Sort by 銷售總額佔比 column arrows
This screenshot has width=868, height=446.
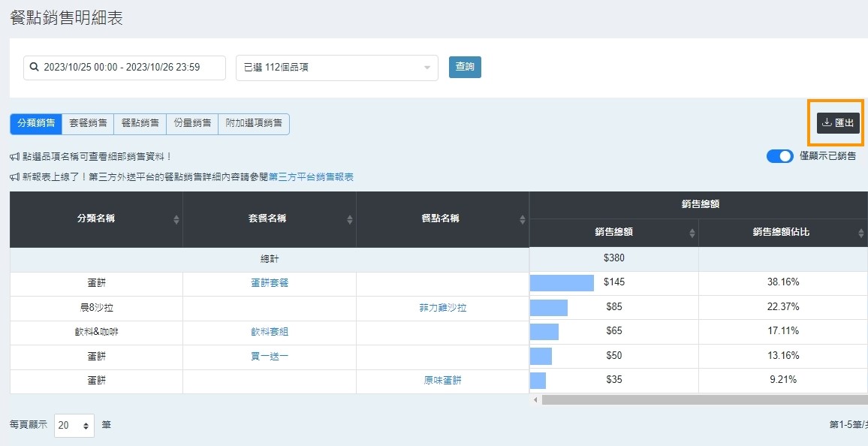tap(860, 233)
